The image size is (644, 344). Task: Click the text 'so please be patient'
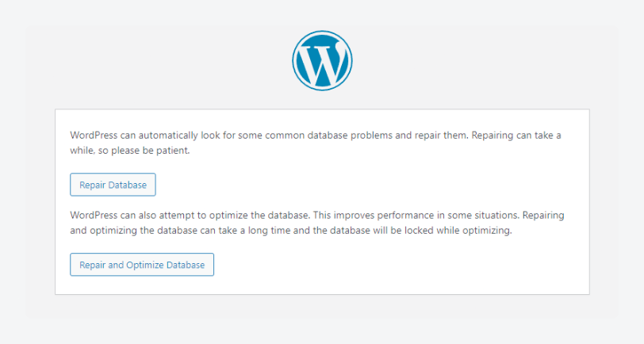[x=144, y=151]
